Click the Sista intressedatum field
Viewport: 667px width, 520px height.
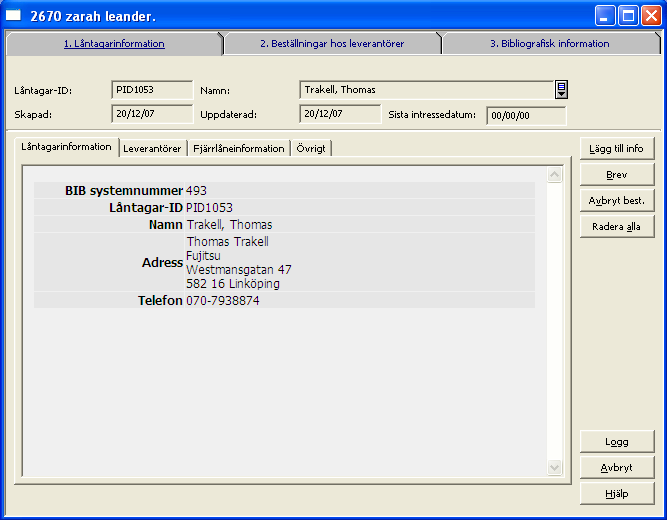(526, 115)
